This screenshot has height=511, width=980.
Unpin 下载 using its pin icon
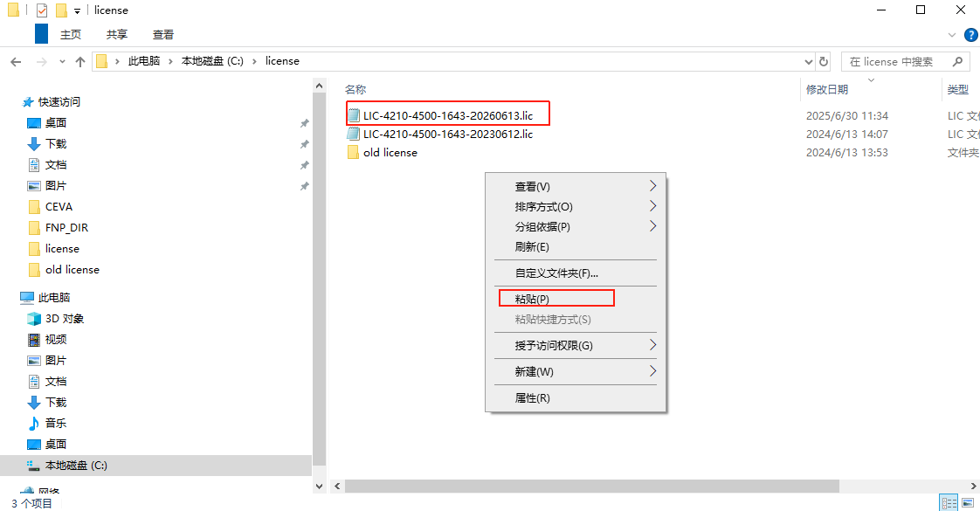point(304,144)
